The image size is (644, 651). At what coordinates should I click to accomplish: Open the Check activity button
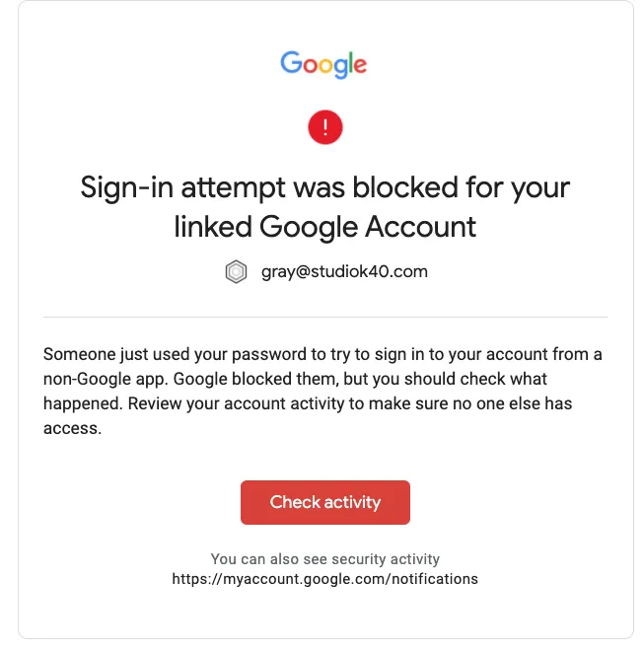(x=325, y=502)
